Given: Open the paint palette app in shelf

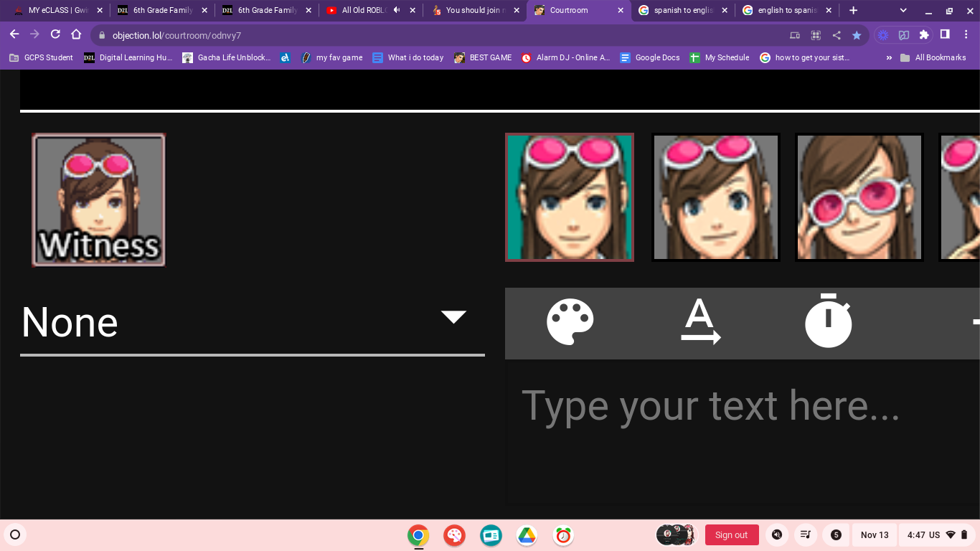Looking at the screenshot, I should click(454, 535).
